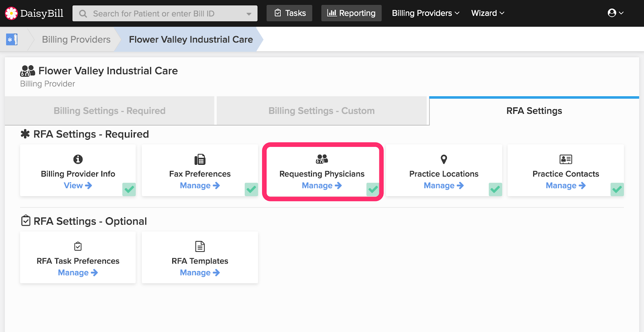Click the DaisyBill flower logo
The image size is (644, 332).
click(x=11, y=13)
